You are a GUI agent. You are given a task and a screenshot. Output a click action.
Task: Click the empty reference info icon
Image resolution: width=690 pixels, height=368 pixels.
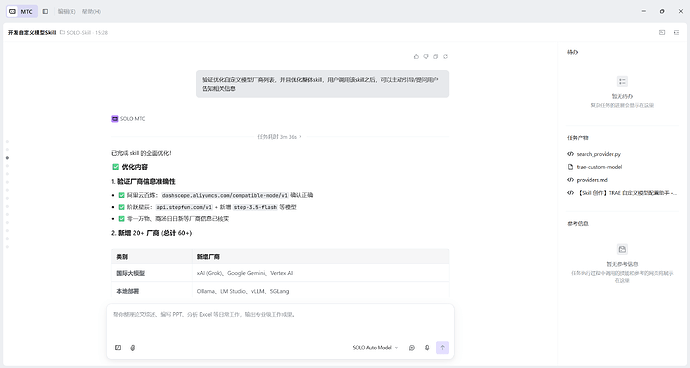coord(622,249)
